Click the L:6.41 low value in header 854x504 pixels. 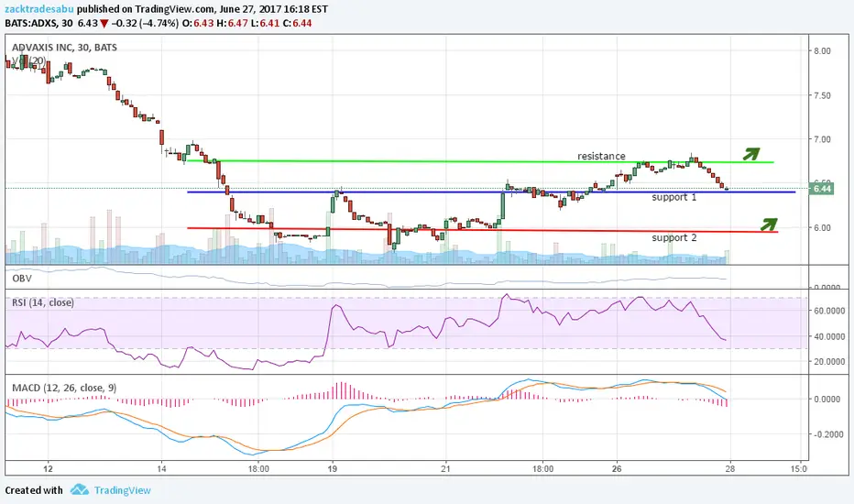(x=264, y=24)
